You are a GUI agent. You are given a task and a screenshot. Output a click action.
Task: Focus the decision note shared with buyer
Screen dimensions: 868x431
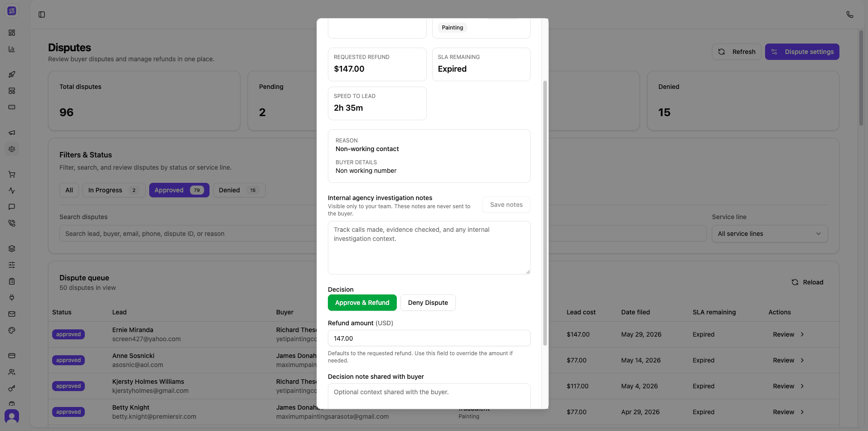click(429, 396)
